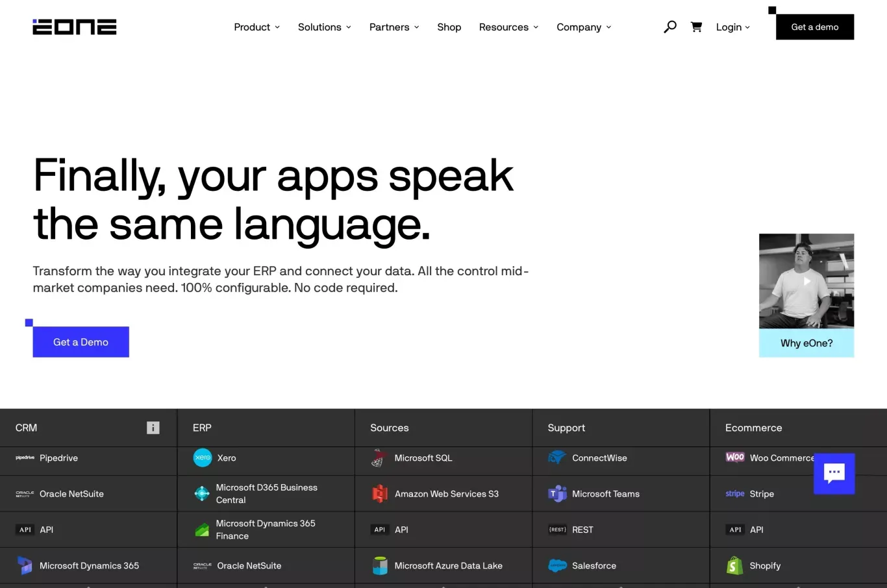Open the chat bubble widget
887x588 pixels.
coord(834,473)
